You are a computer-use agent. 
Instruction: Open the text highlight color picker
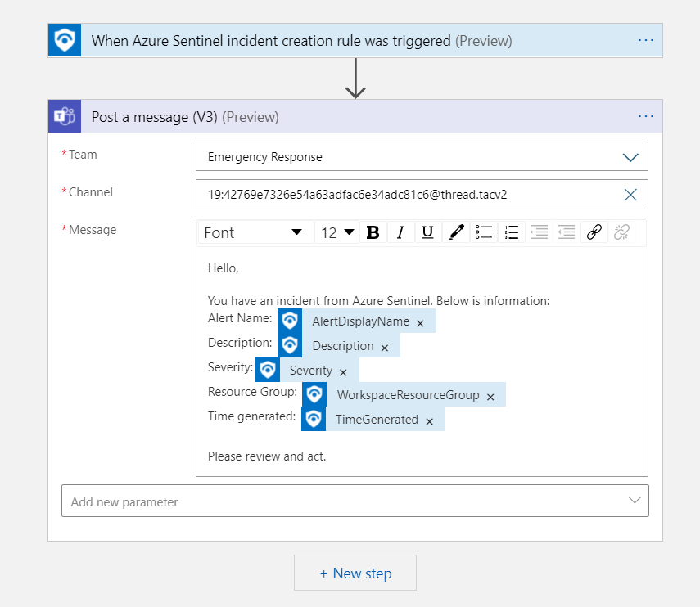456,233
